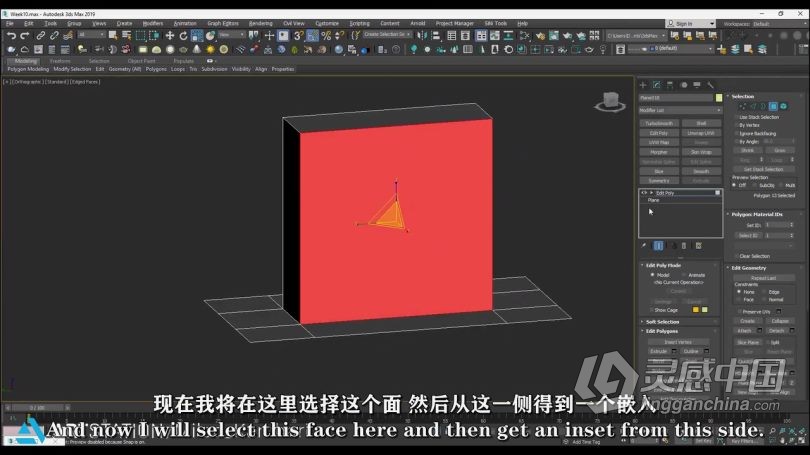Open the Create Selection Set dropdown
This screenshot has height=455, width=810.
point(387,35)
